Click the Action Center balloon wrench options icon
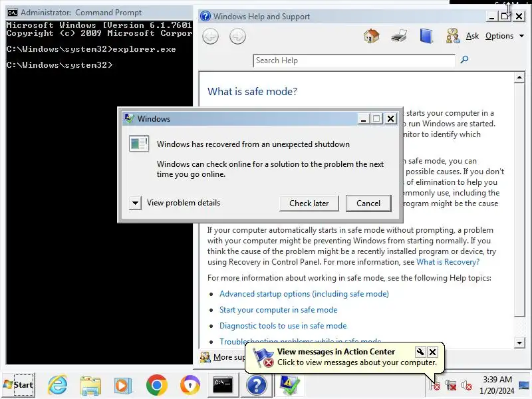The width and height of the screenshot is (532, 399). coord(420,352)
